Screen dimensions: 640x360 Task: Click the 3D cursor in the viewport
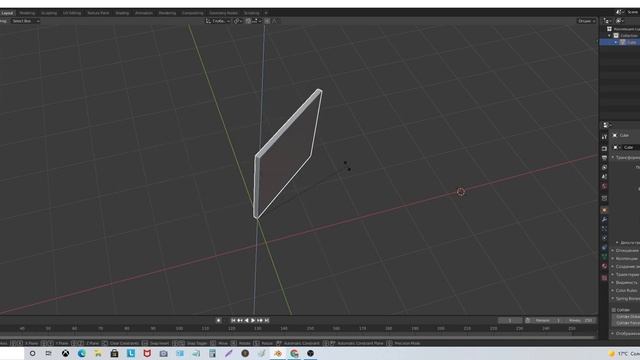461,192
